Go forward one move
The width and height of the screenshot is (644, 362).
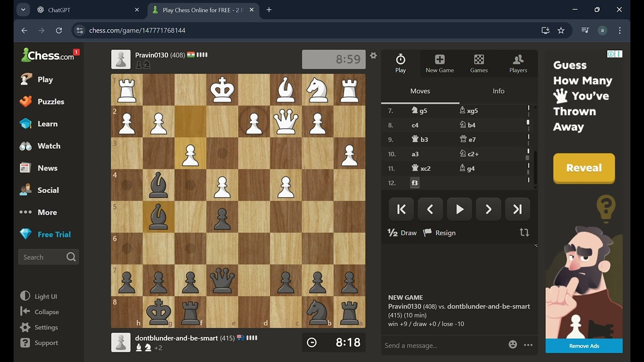(x=489, y=210)
